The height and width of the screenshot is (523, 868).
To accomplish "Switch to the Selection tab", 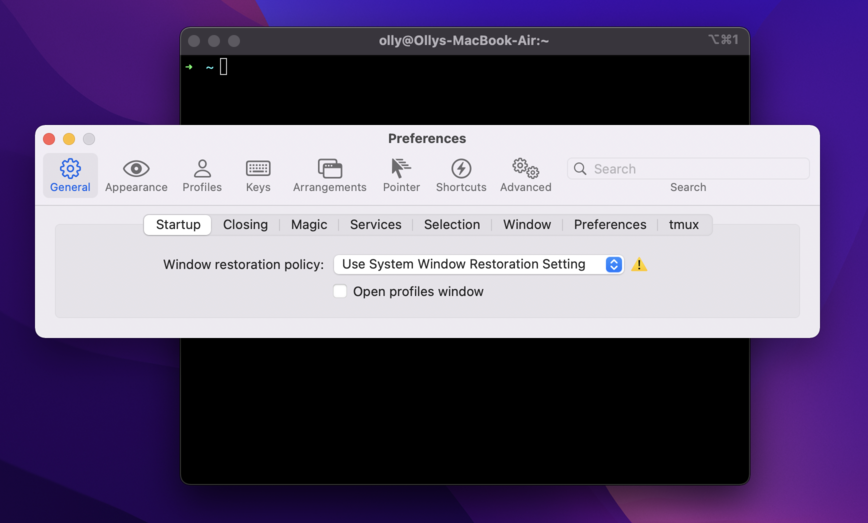I will (452, 225).
